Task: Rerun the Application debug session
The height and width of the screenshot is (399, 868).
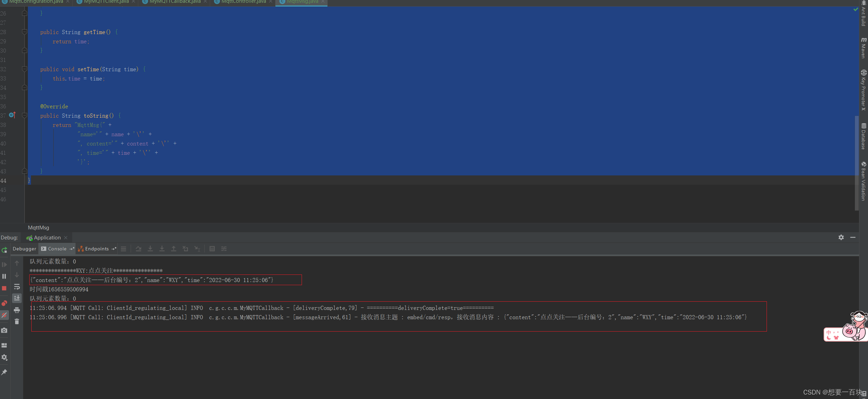Action: [4, 250]
